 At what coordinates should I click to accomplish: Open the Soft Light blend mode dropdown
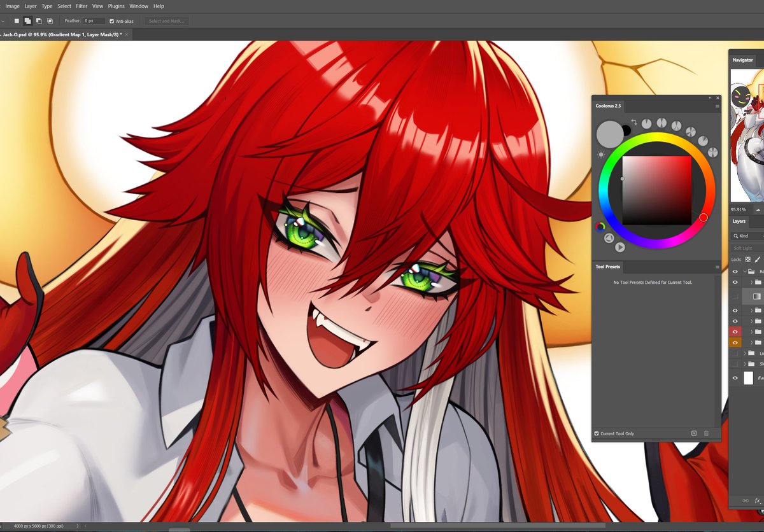coord(748,248)
